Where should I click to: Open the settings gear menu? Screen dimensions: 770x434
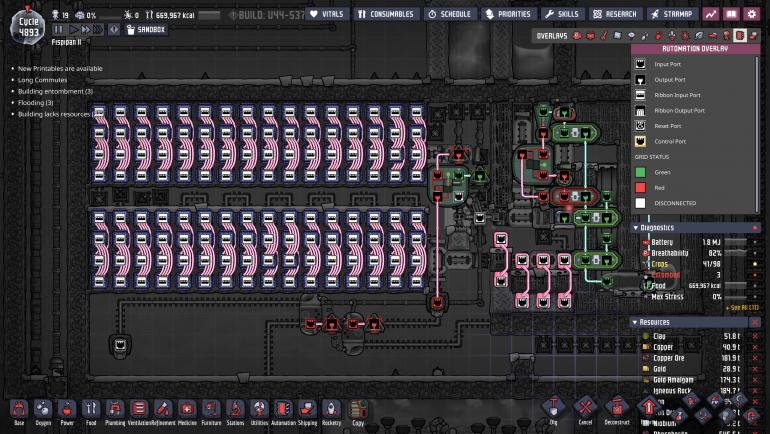point(752,14)
